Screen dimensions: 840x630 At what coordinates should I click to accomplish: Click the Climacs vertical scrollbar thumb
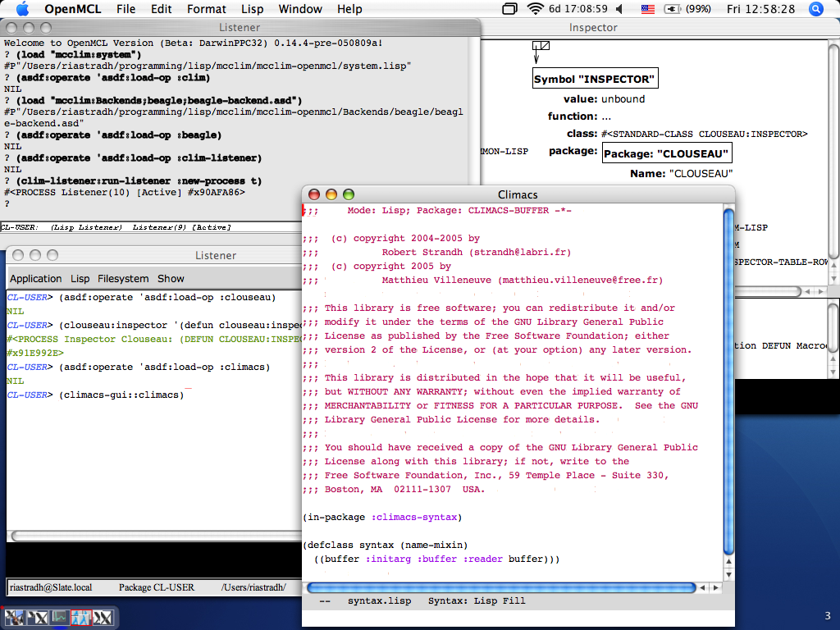point(728,377)
